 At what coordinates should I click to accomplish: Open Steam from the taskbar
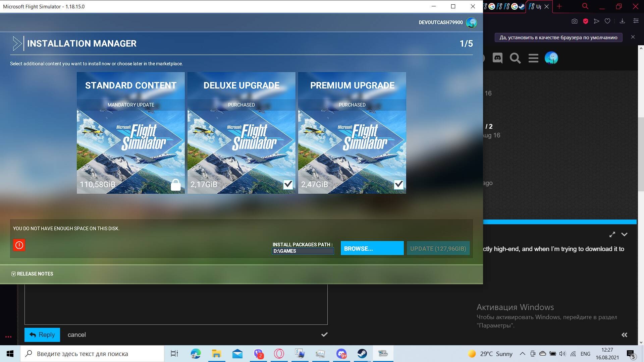coord(362,354)
